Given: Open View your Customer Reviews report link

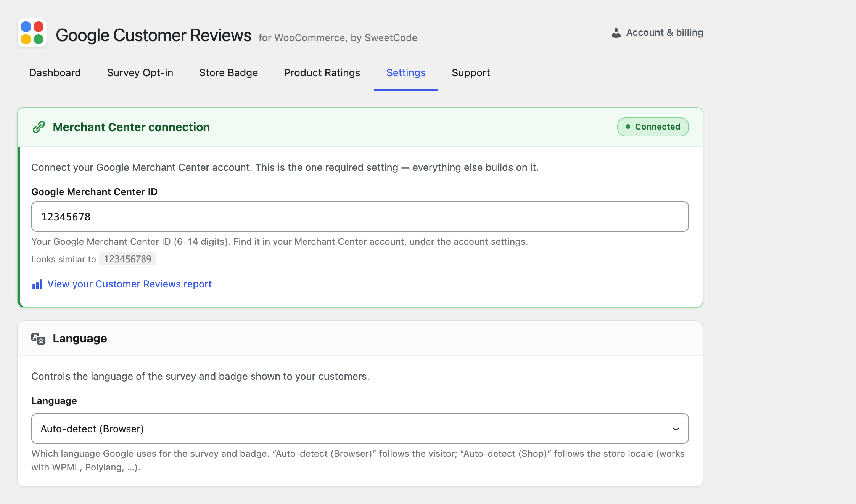Looking at the screenshot, I should click(x=129, y=284).
